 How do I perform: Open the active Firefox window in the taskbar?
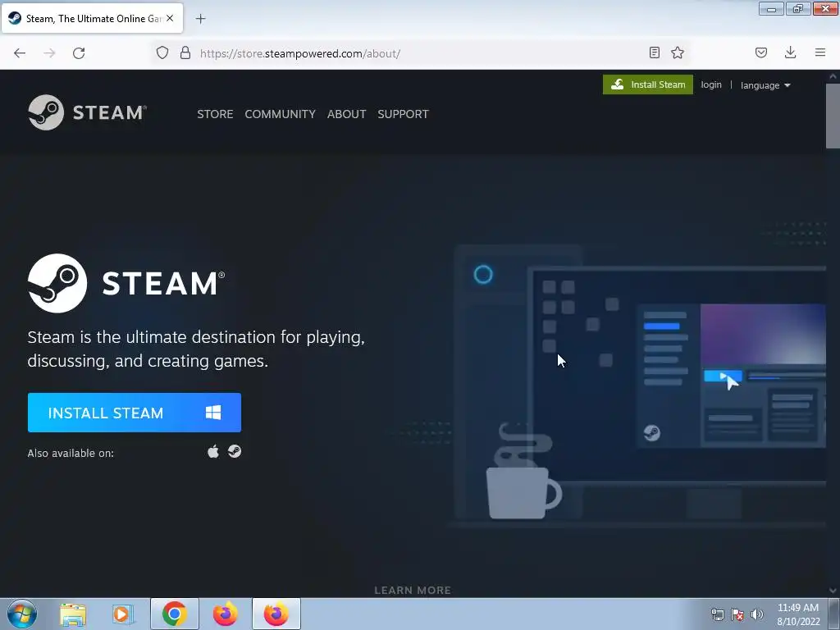[x=276, y=614]
